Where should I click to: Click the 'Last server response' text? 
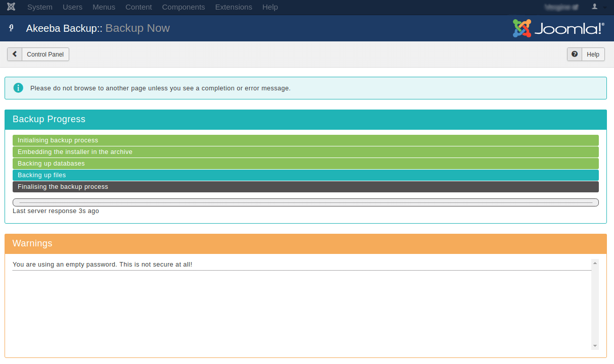[56, 211]
